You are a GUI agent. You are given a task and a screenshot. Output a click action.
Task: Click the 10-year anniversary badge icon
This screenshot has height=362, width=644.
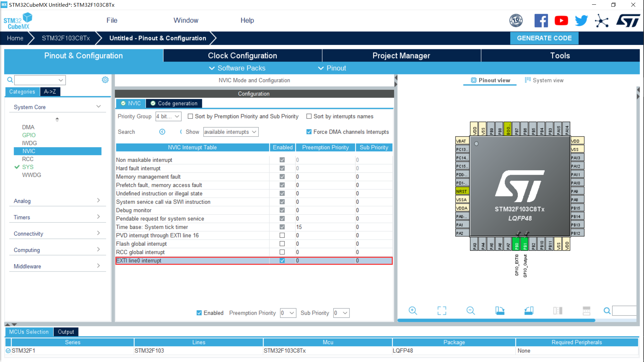tap(516, 21)
